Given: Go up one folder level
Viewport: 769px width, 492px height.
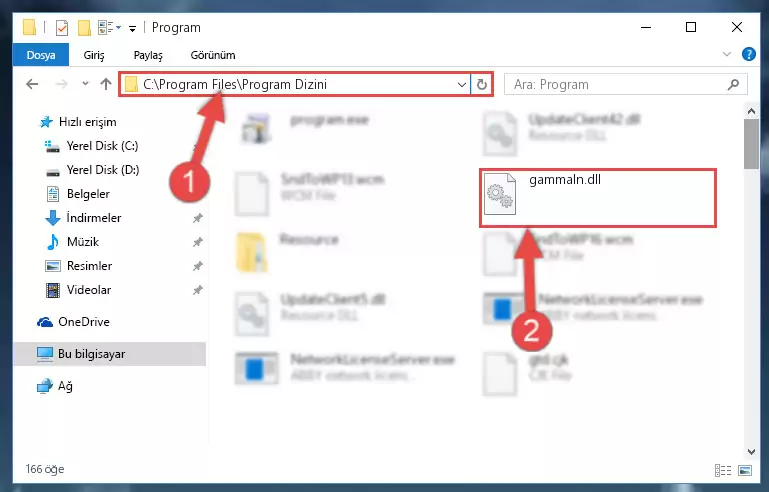Looking at the screenshot, I should click(x=105, y=84).
